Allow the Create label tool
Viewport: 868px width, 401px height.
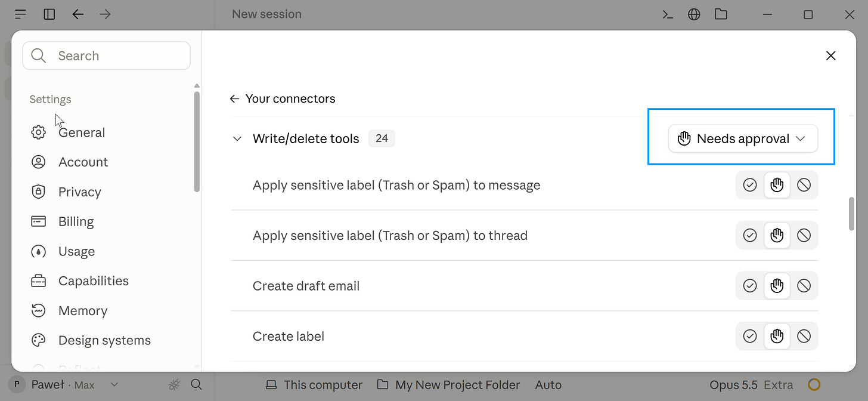click(x=750, y=337)
